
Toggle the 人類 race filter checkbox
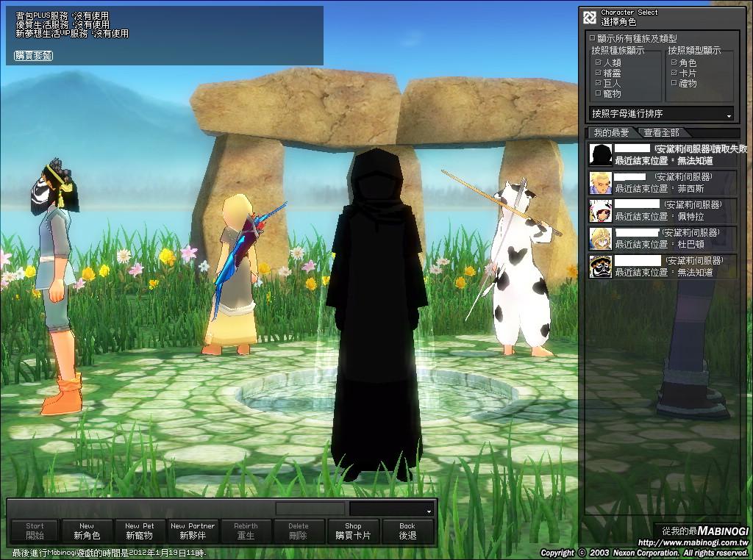[x=599, y=63]
